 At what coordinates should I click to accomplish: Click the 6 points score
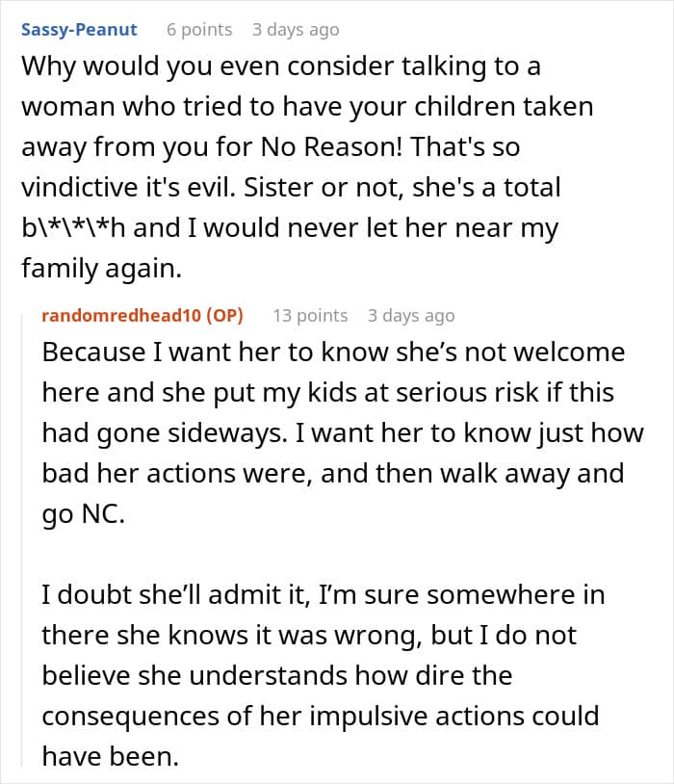click(x=199, y=30)
